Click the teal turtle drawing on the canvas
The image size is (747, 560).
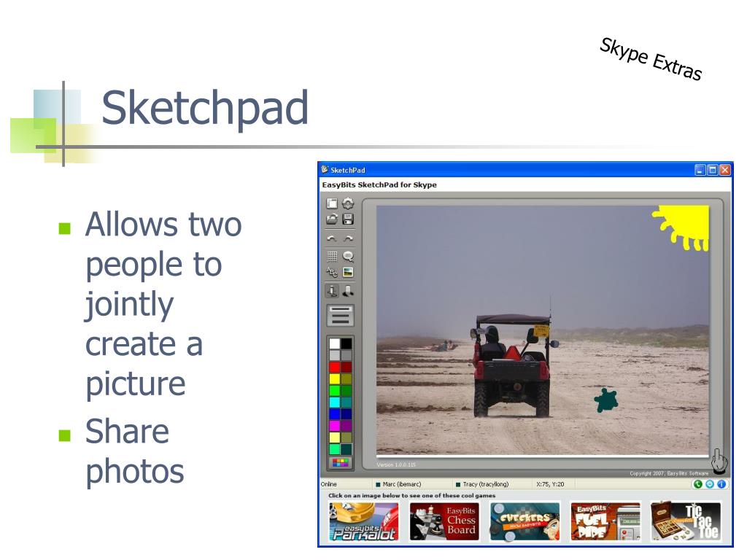(606, 400)
